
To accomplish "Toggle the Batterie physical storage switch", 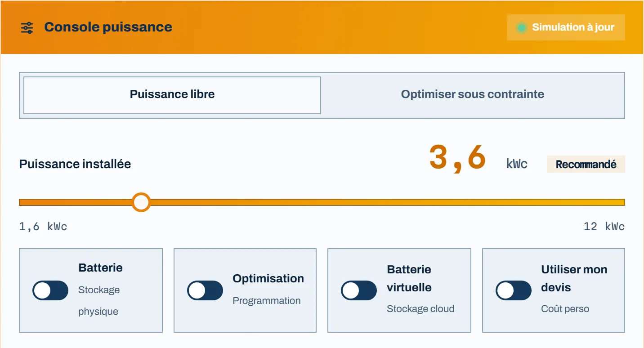I will click(x=50, y=290).
